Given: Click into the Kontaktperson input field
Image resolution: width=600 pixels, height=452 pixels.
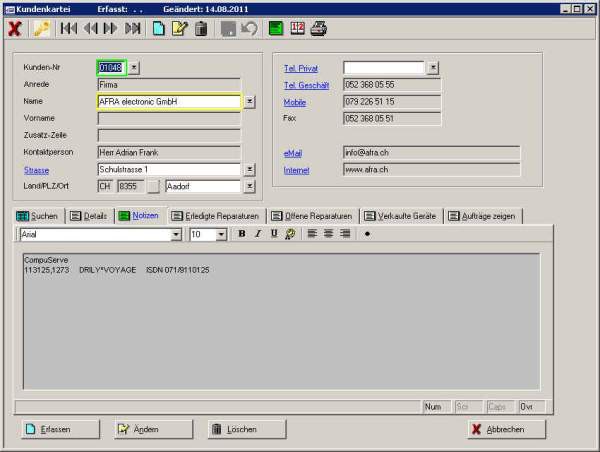Looking at the screenshot, I should (168, 152).
